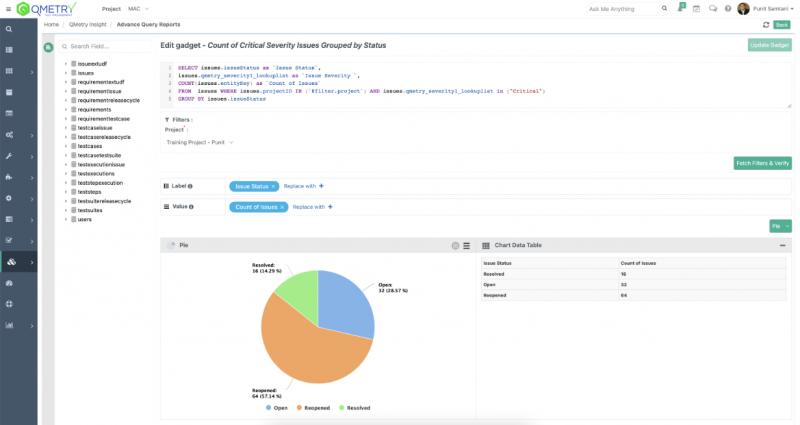
Task: Open the notifications flag icon in header
Action: pyautogui.click(x=680, y=8)
